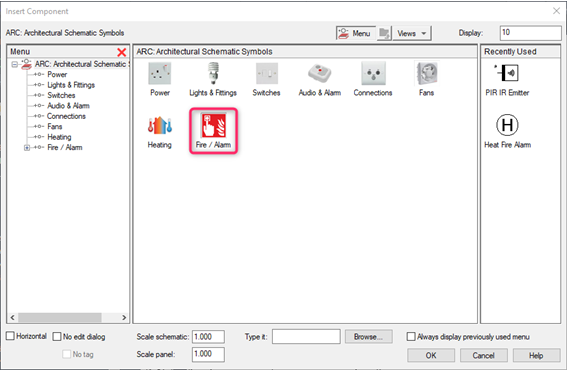The image size is (569, 373).
Task: Open the Views dropdown
Action: point(412,33)
